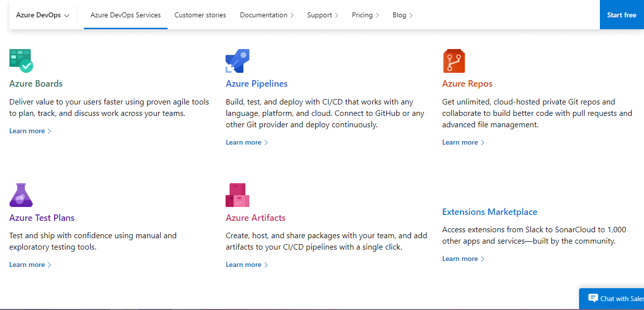The image size is (644, 310).
Task: Expand the Documentation menu
Action: click(267, 15)
